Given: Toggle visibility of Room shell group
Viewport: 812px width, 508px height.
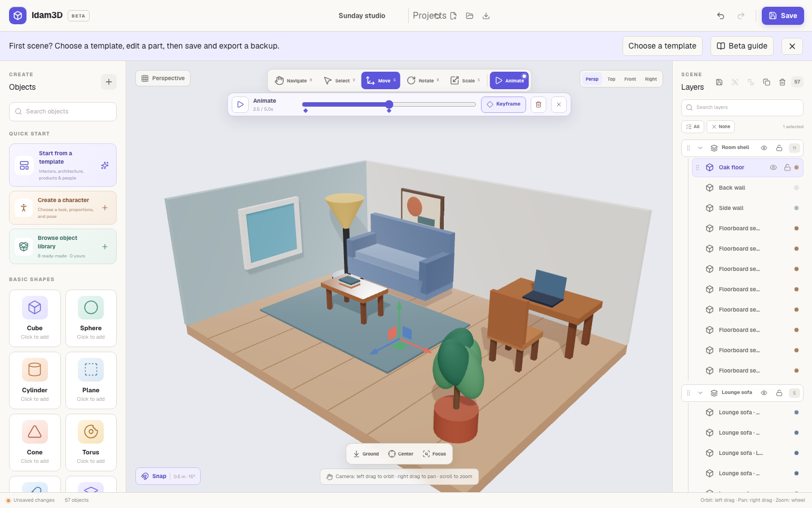Looking at the screenshot, I should coord(764,148).
